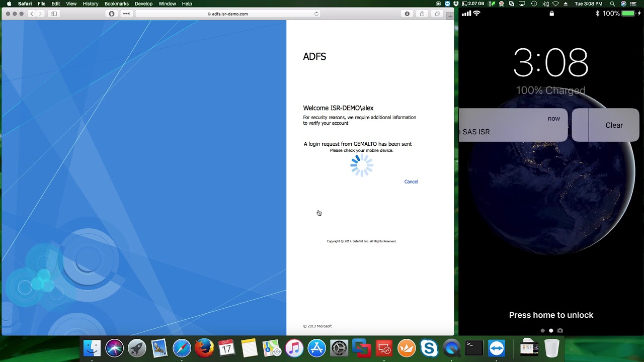Open the Bookmarks menu
Image resolution: width=644 pixels, height=362 pixels.
pyautogui.click(x=117, y=4)
